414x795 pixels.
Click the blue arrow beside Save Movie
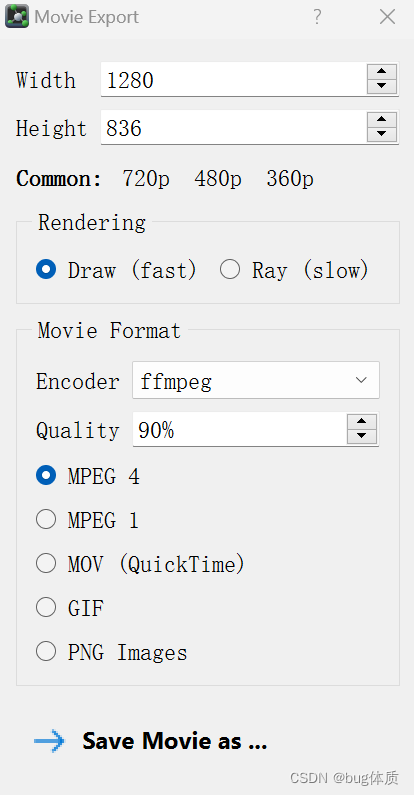click(49, 741)
